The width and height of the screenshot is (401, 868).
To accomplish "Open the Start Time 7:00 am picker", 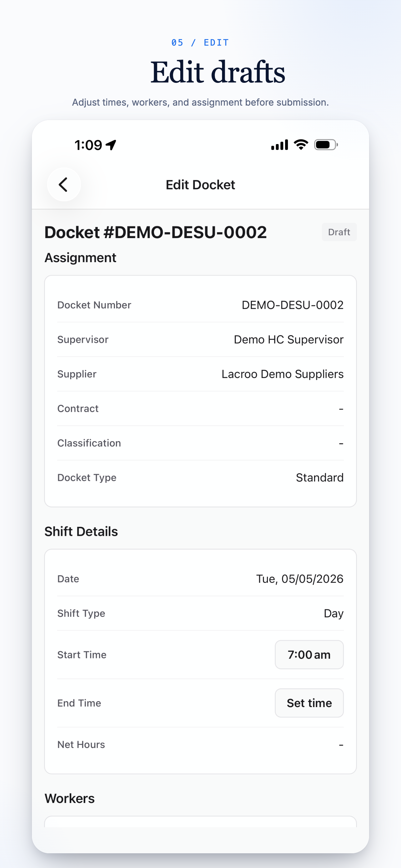I will (309, 654).
